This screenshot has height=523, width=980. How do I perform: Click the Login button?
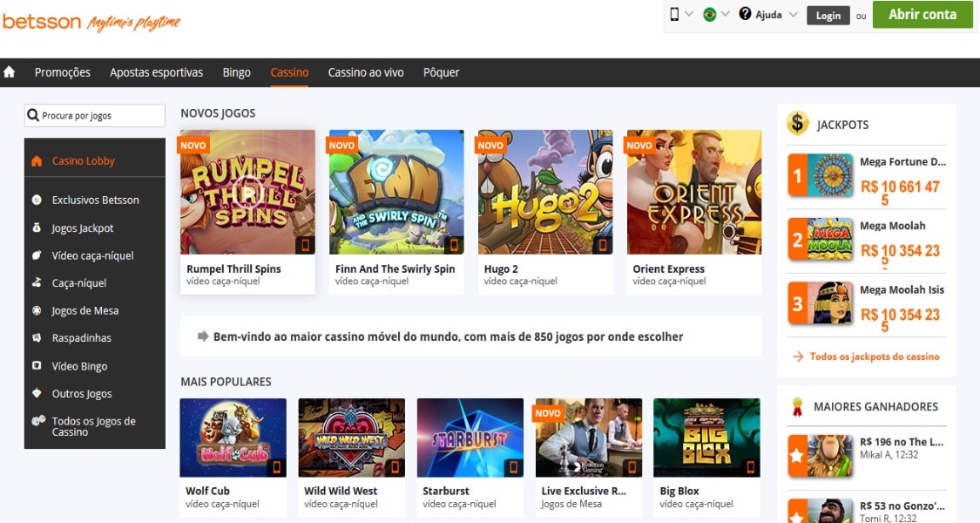[828, 16]
